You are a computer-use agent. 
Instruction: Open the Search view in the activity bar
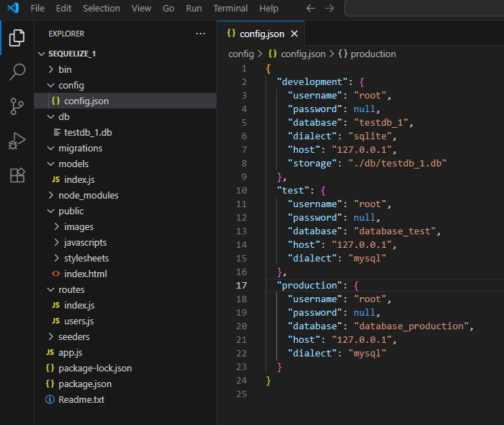tap(16, 71)
